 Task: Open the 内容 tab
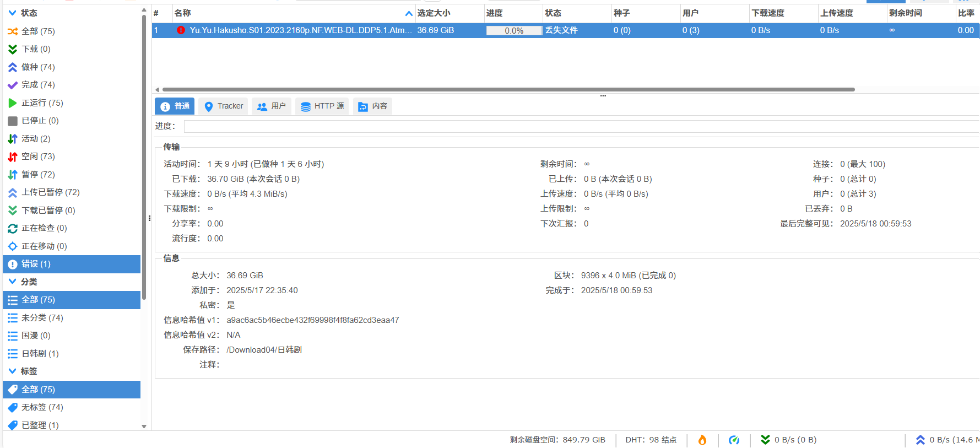(x=372, y=106)
